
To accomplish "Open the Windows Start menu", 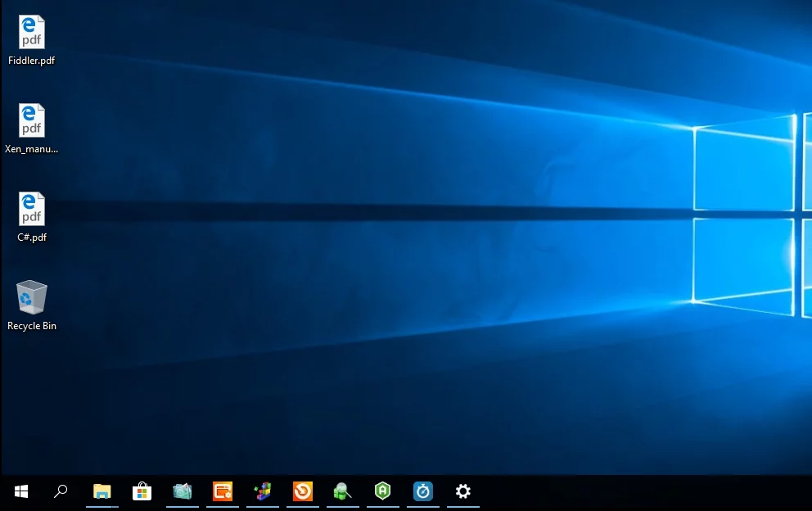I will click(x=21, y=491).
